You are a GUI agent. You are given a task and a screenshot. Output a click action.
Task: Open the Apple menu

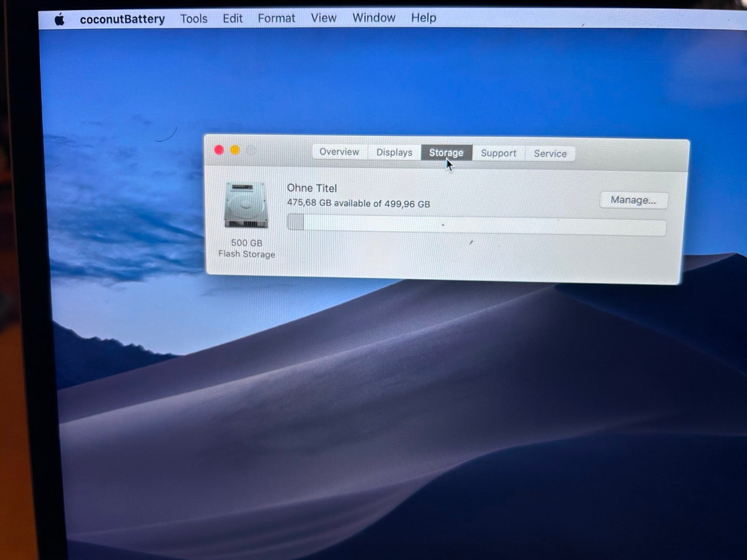point(60,20)
